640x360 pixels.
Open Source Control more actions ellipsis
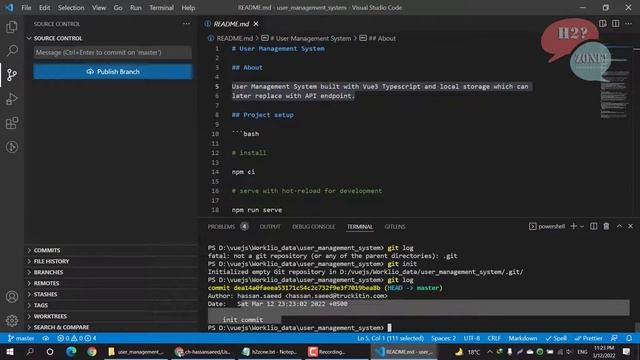point(186,24)
